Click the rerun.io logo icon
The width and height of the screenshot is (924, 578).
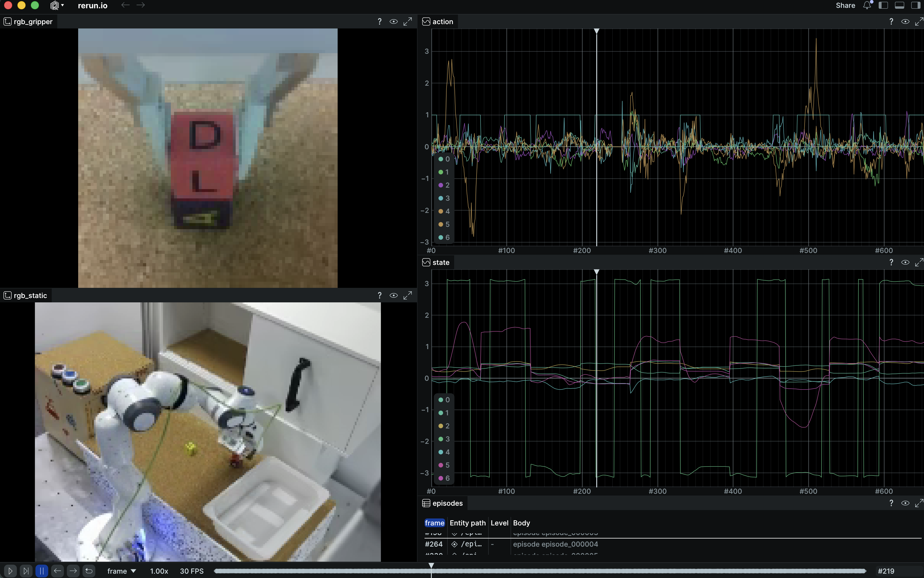55,5
